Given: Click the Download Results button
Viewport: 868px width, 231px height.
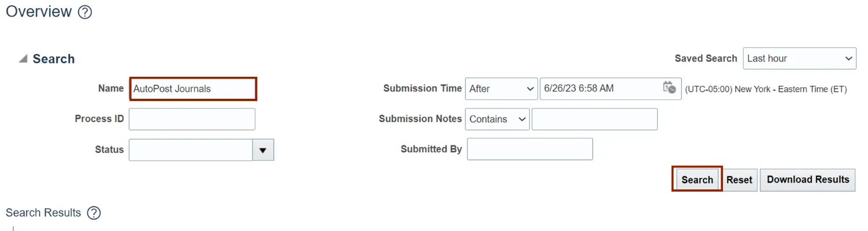Looking at the screenshot, I should click(807, 180).
